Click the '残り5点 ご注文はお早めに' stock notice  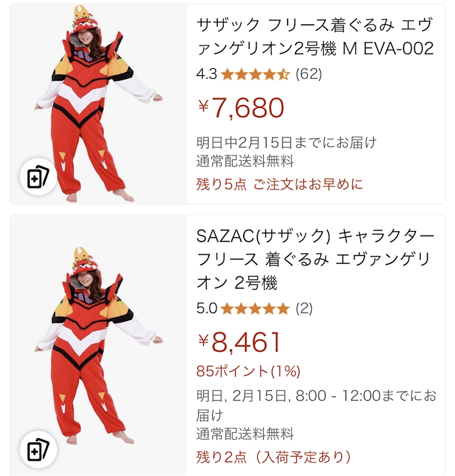tap(279, 184)
